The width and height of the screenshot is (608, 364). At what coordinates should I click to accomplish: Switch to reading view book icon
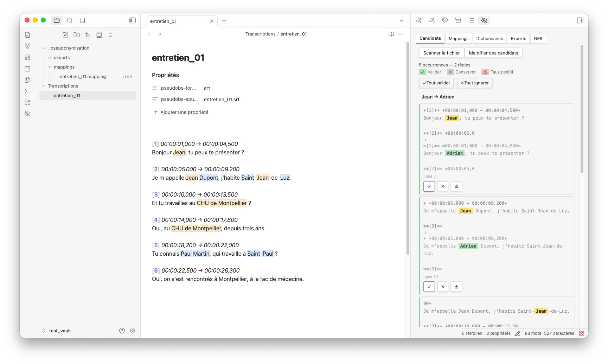tap(391, 34)
